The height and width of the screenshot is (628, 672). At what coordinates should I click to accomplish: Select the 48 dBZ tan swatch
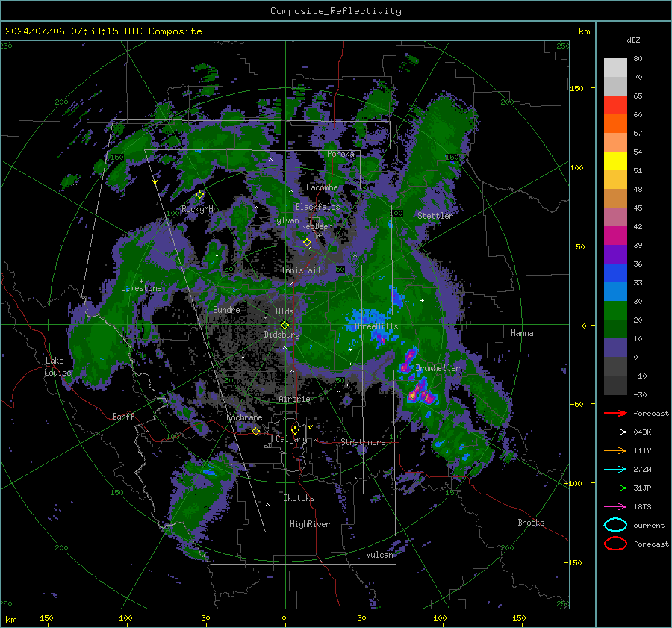[x=615, y=198]
